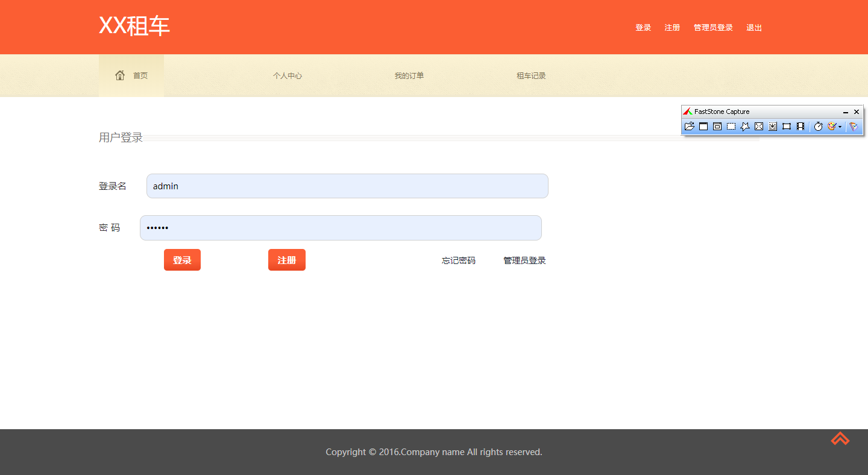The image size is (868, 475).
Task: Open 我的订单 navigation tab
Action: coord(409,76)
